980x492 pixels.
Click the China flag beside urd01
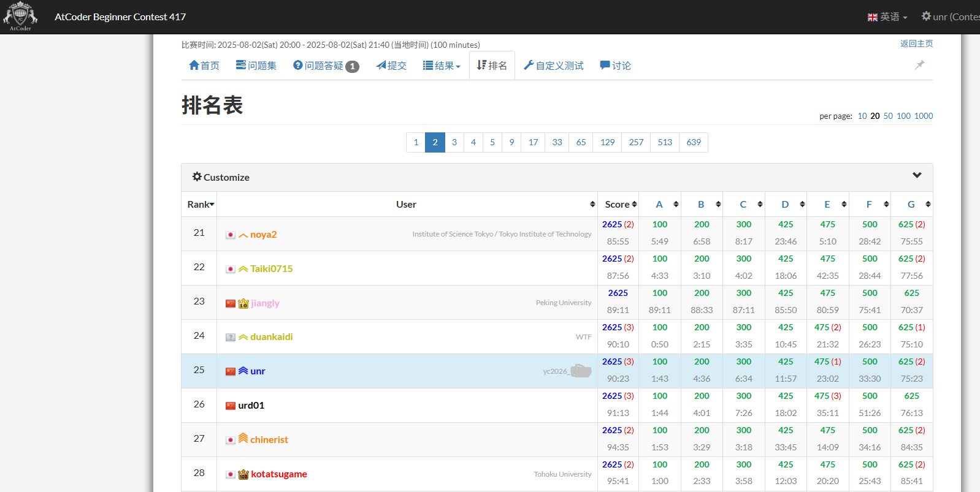231,406
